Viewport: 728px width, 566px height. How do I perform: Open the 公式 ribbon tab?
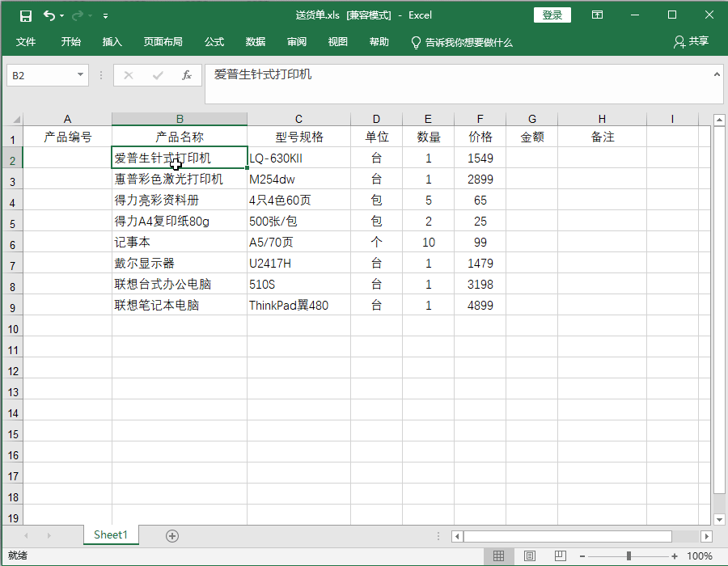click(x=214, y=42)
